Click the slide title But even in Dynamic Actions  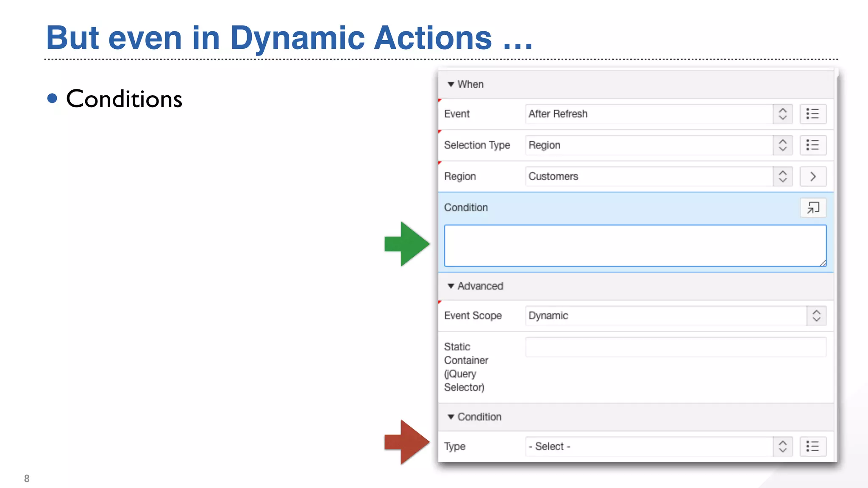289,38
